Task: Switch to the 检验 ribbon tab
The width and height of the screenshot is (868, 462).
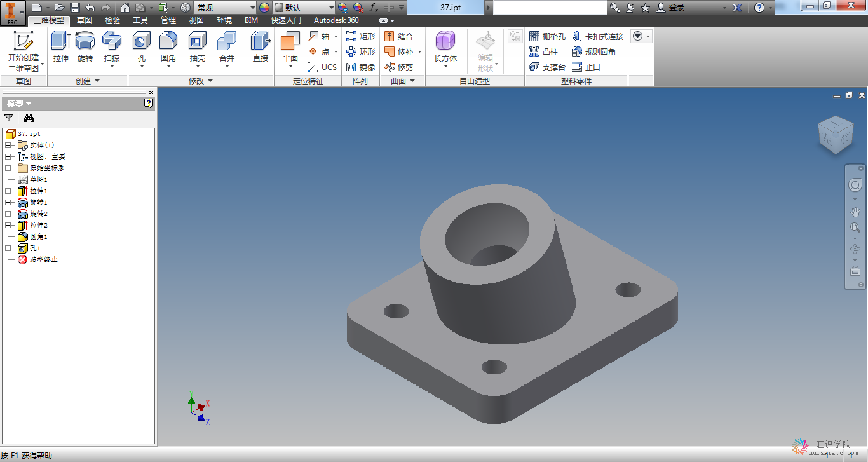Action: click(112, 20)
